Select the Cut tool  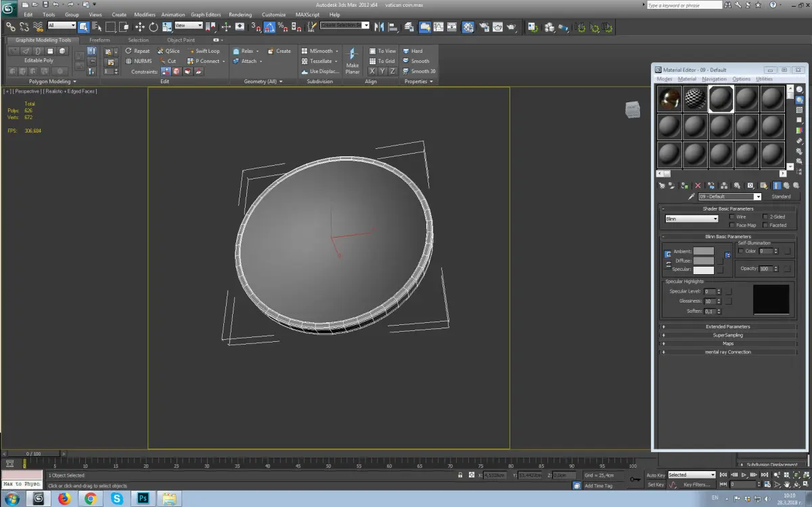pos(167,61)
